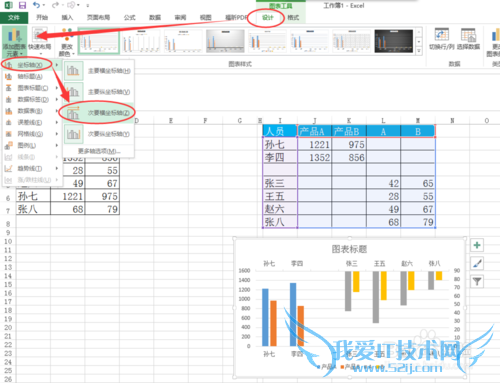
Task: Open the Undo history dropdown arrow
Action: [44, 5]
